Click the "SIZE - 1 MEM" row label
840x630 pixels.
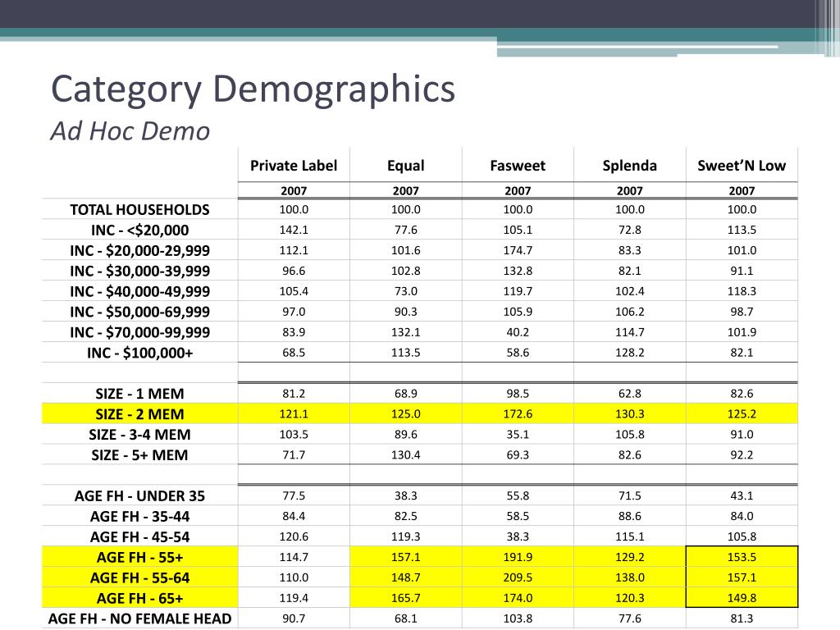pos(139,394)
